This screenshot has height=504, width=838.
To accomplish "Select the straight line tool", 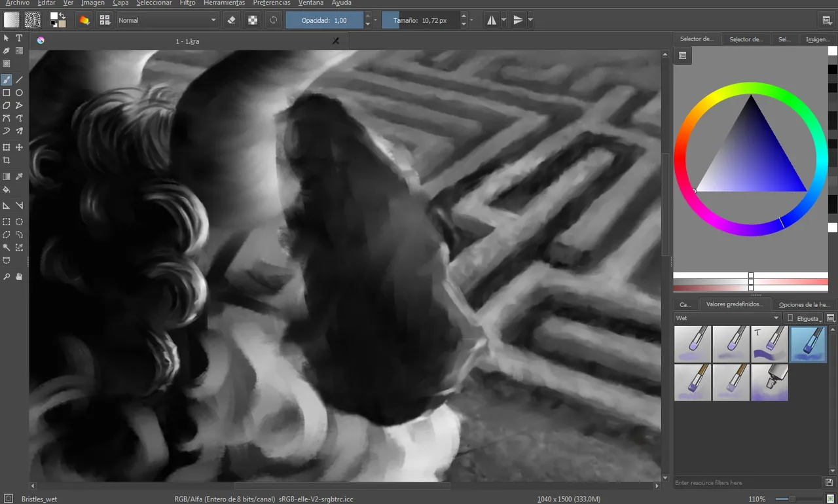I will [19, 80].
